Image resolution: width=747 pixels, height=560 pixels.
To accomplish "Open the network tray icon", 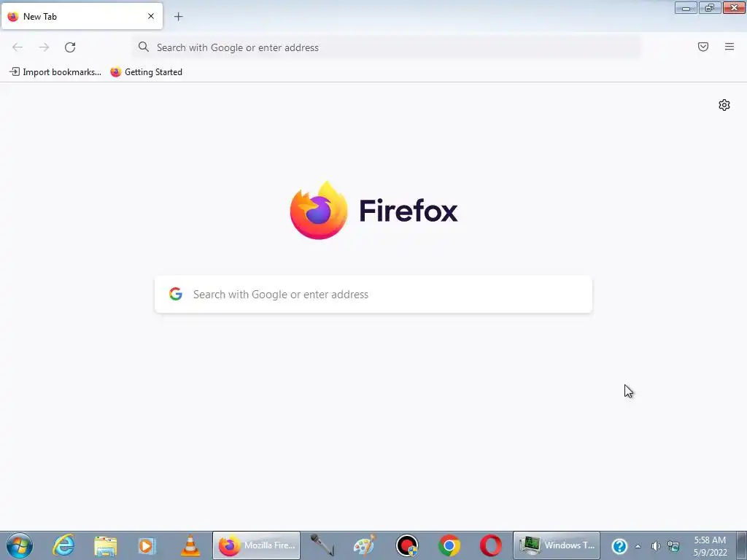I will coord(673,546).
